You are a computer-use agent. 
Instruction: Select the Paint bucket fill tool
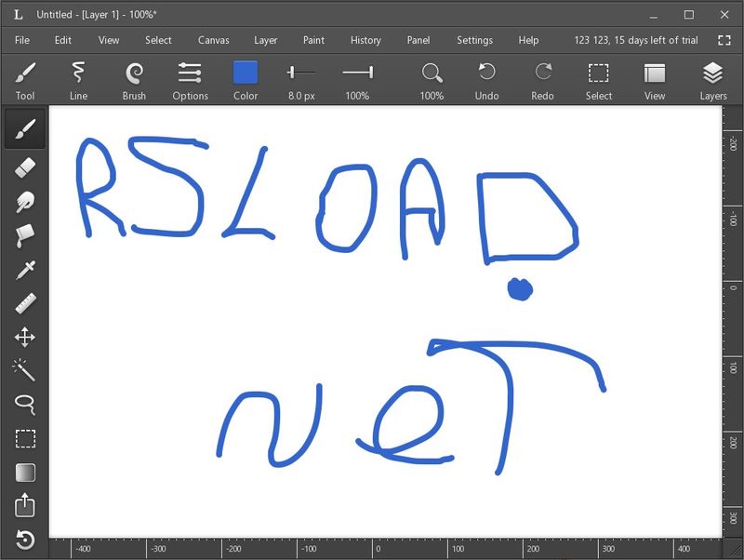[x=25, y=236]
